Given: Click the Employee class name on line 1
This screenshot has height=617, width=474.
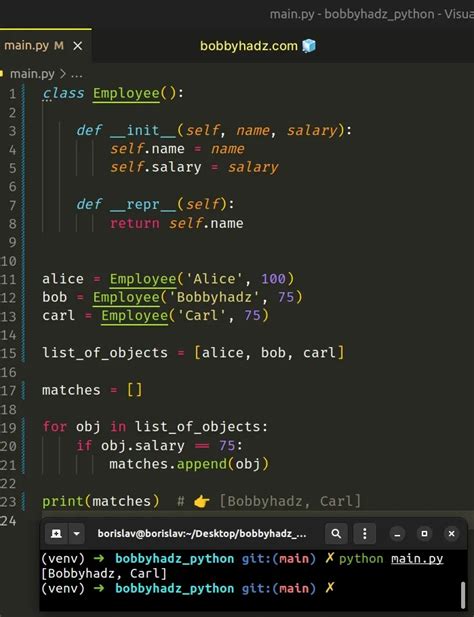Looking at the screenshot, I should 126,94.
